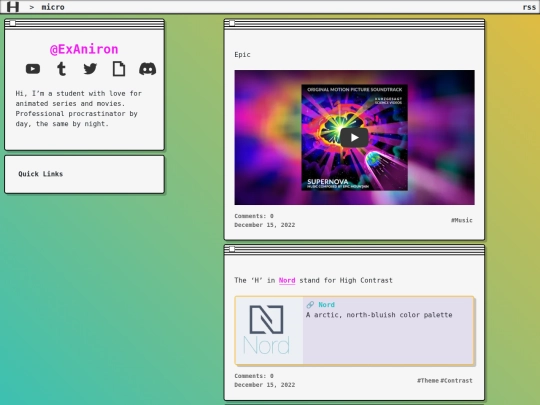Filter posts by #Contrast tag

(456, 381)
